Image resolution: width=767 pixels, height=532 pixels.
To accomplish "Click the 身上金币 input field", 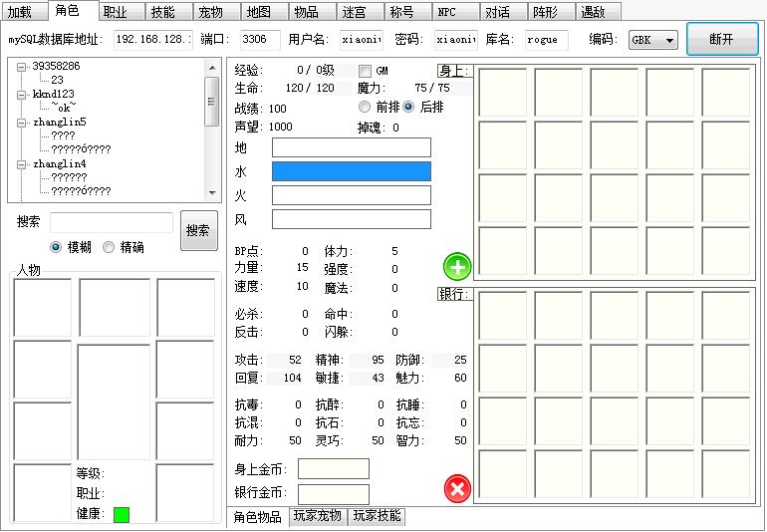I will click(333, 468).
